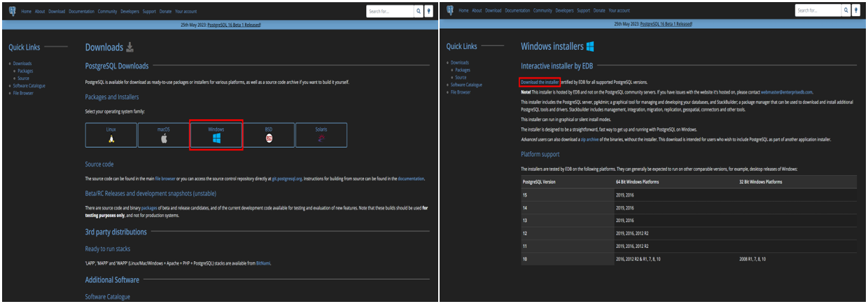The image size is (868, 304).
Task: Choose the Windows logo OS tile
Action: click(x=216, y=135)
